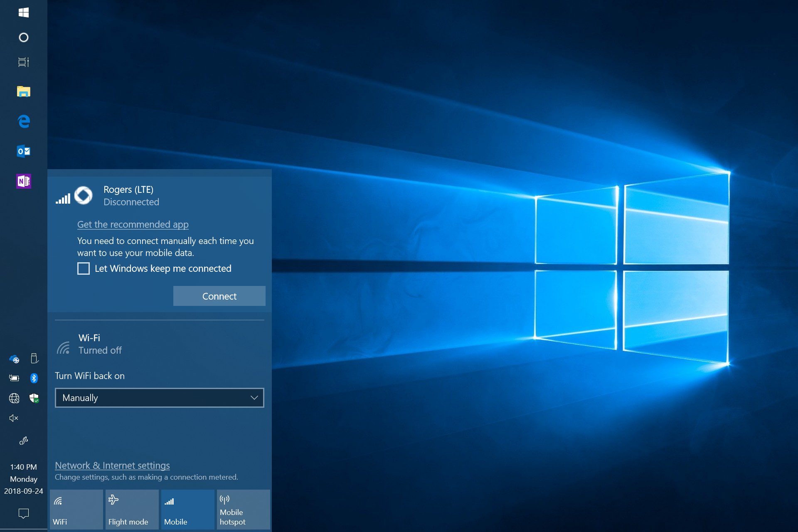Click the network globe tray icon

tap(14, 398)
